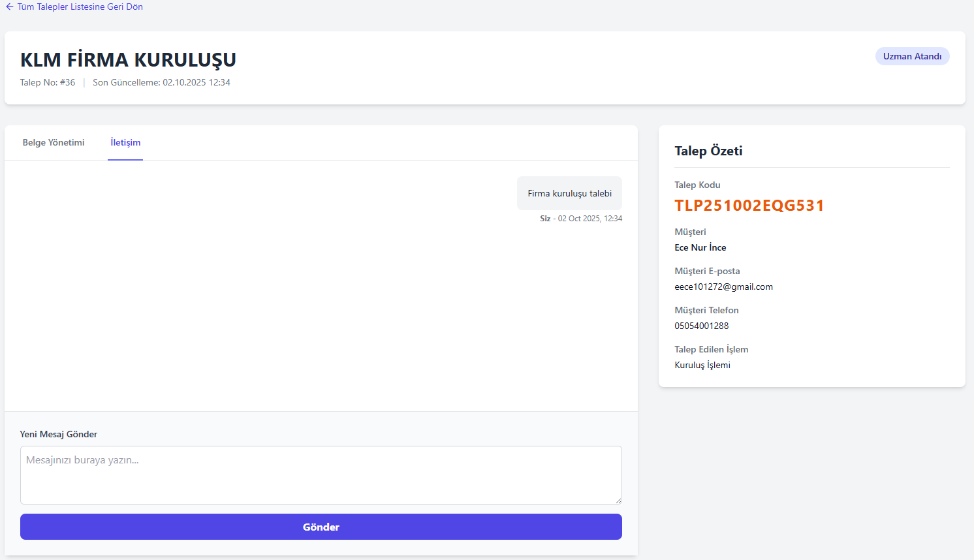974x560 pixels.
Task: Click the Son Güncelleme date text
Action: [161, 83]
